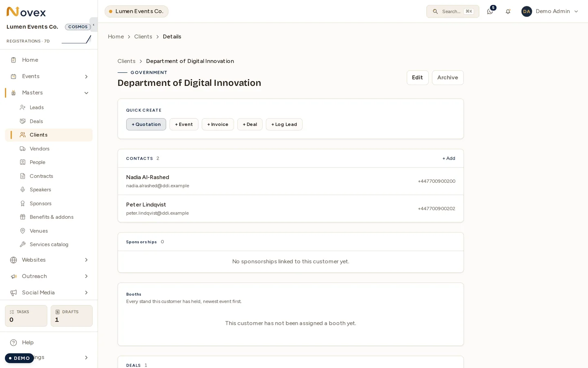Click the Benefits & addons gift icon
The image size is (588, 368).
(x=23, y=217)
